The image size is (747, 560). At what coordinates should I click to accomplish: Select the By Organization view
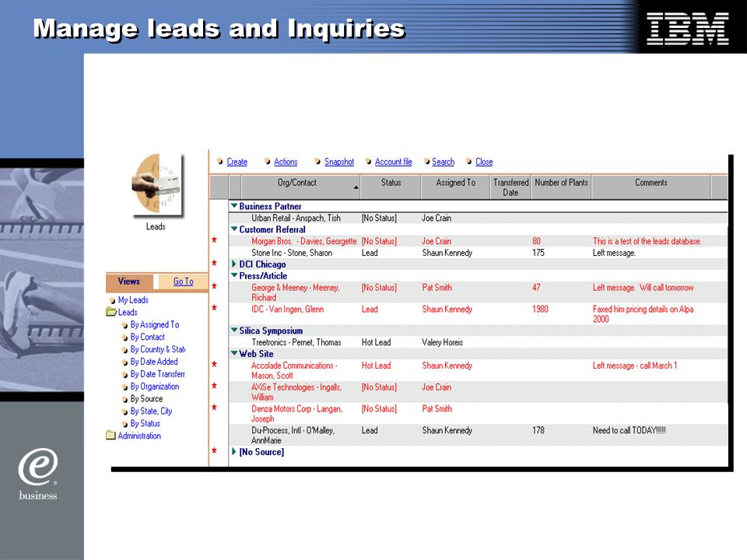pos(155,387)
